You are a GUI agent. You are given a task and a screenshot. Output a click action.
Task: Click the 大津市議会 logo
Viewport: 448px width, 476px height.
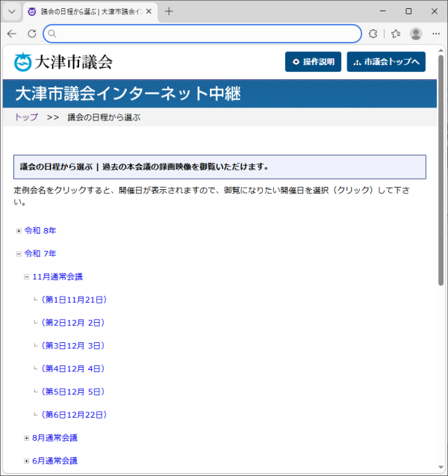click(x=63, y=62)
